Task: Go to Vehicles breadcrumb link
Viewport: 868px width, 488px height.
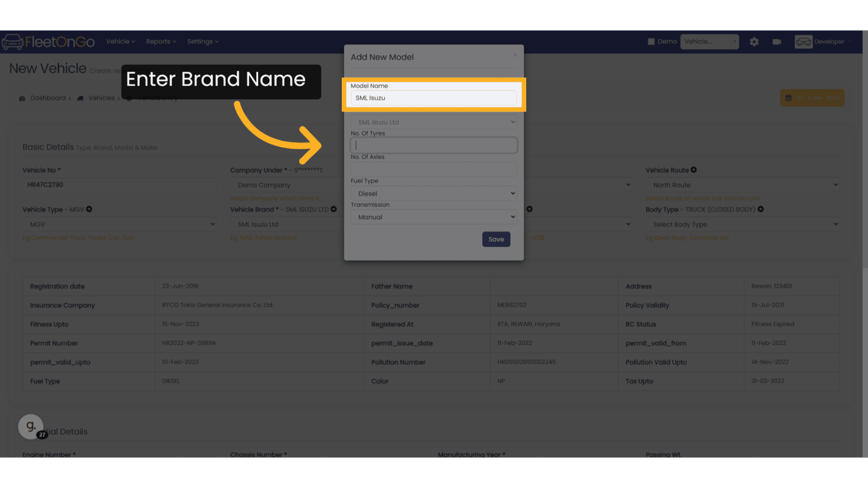Action: [101, 98]
